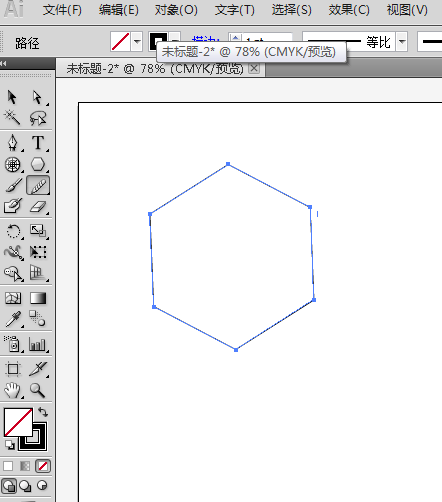Select the Polar Grid tool

[x=13, y=164]
